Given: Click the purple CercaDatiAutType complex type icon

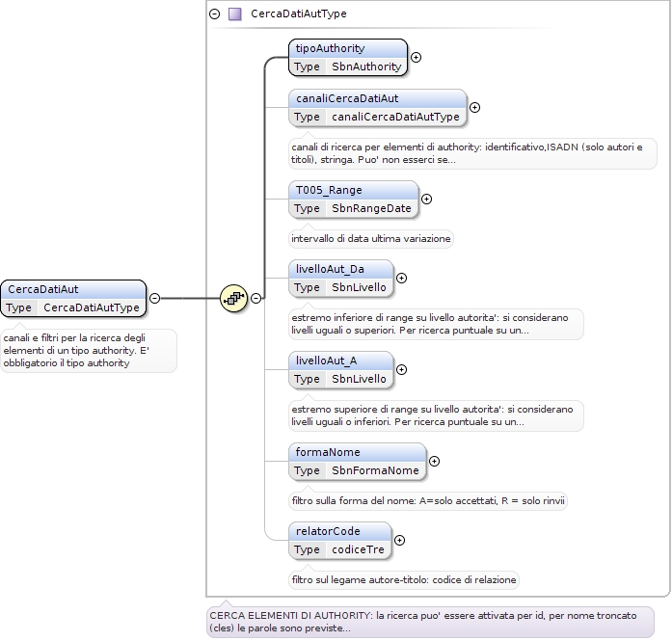Looking at the screenshot, I should coord(235,14).
